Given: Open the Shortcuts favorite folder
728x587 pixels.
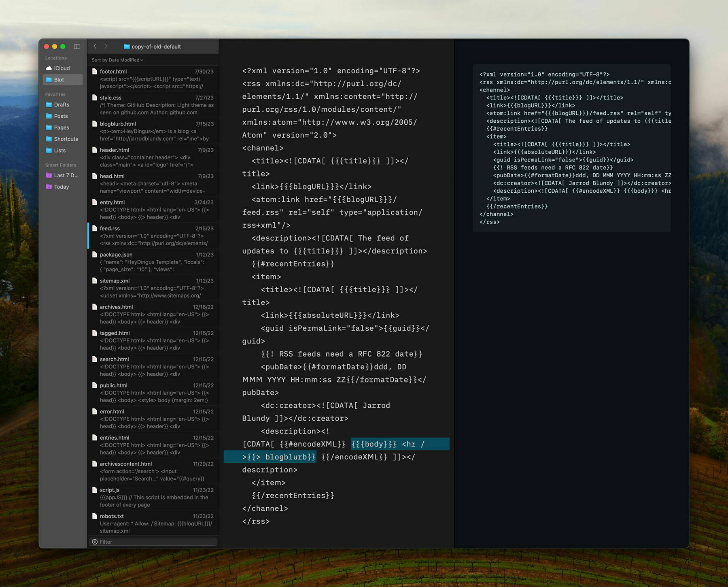Looking at the screenshot, I should click(x=63, y=139).
